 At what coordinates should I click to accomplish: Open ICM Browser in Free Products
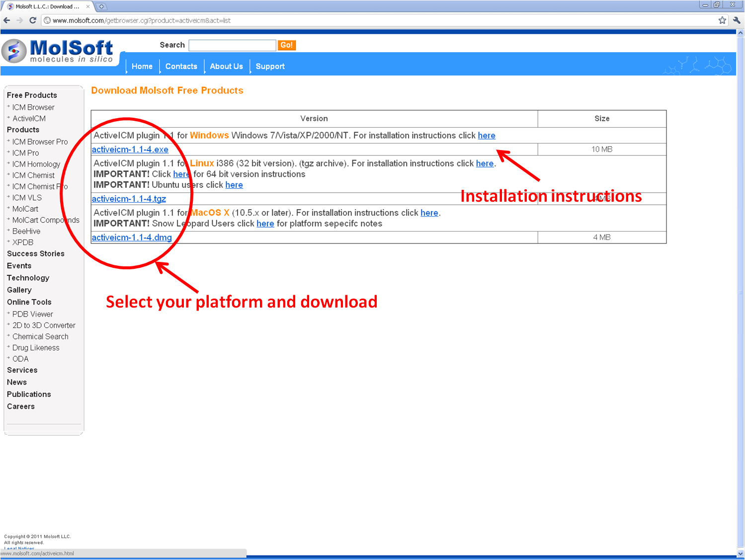(33, 107)
